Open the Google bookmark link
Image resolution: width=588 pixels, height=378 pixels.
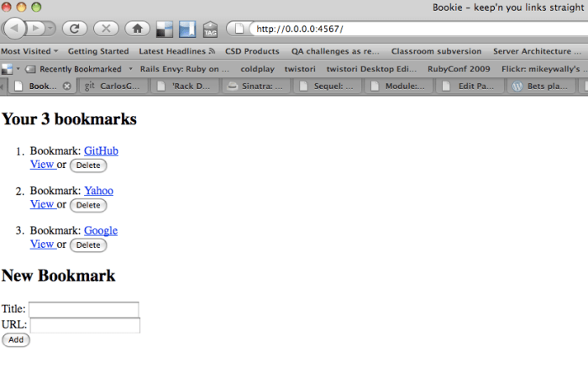click(x=101, y=230)
